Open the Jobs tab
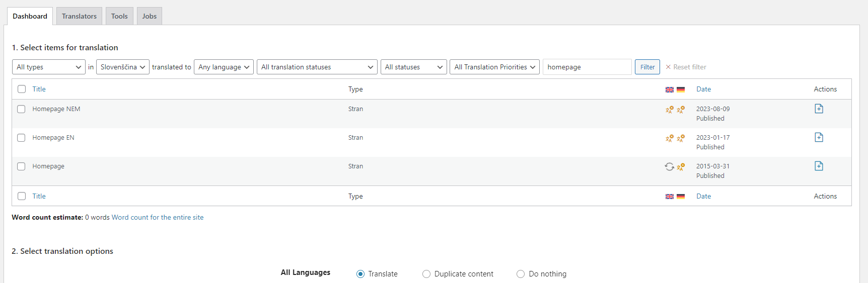This screenshot has width=868, height=283. 149,16
